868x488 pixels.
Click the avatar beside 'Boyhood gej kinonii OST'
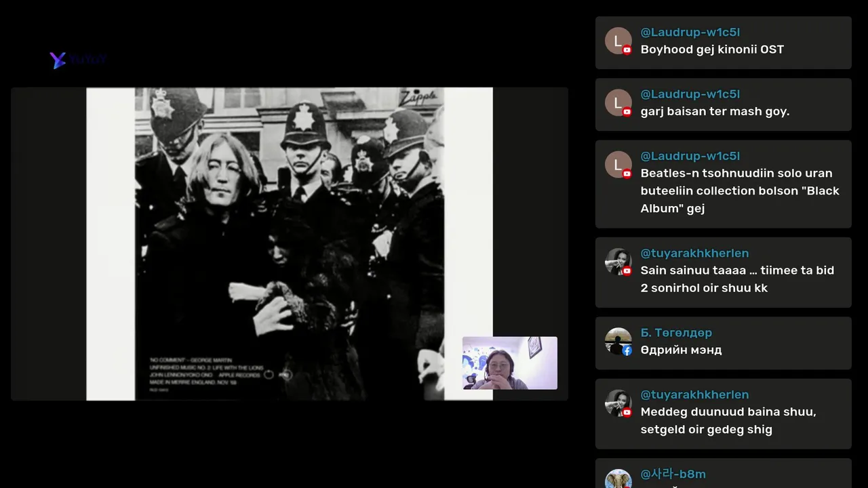click(x=618, y=41)
